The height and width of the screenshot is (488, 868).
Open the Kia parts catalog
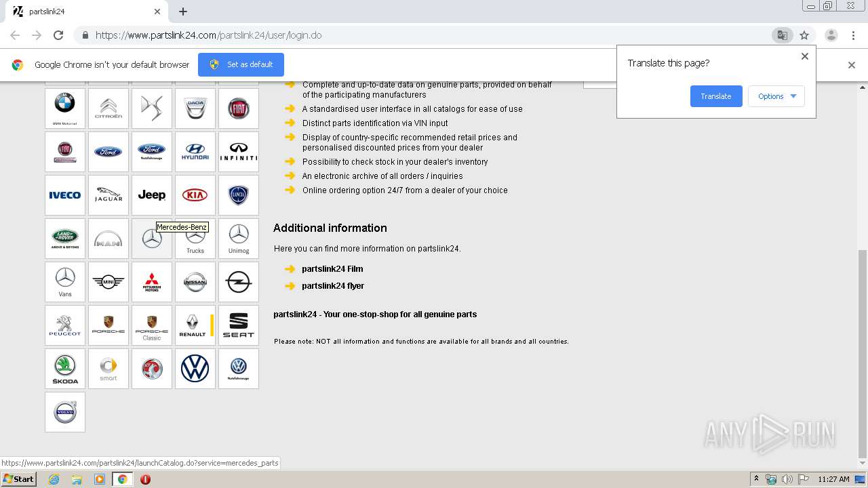tap(195, 195)
